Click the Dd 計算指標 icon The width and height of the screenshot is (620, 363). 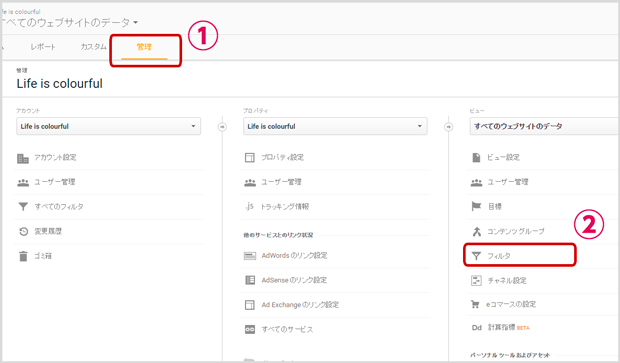[476, 328]
